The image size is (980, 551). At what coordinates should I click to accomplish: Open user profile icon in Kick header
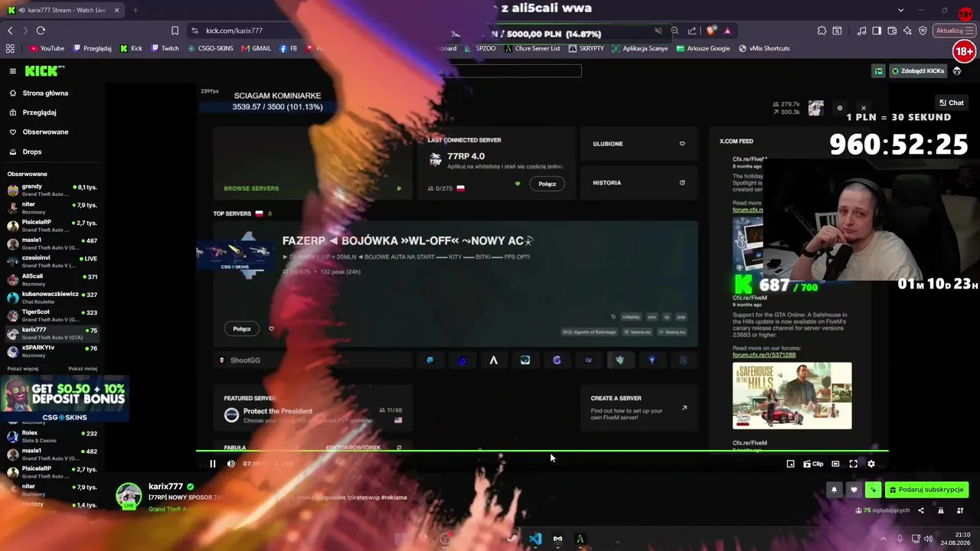957,71
